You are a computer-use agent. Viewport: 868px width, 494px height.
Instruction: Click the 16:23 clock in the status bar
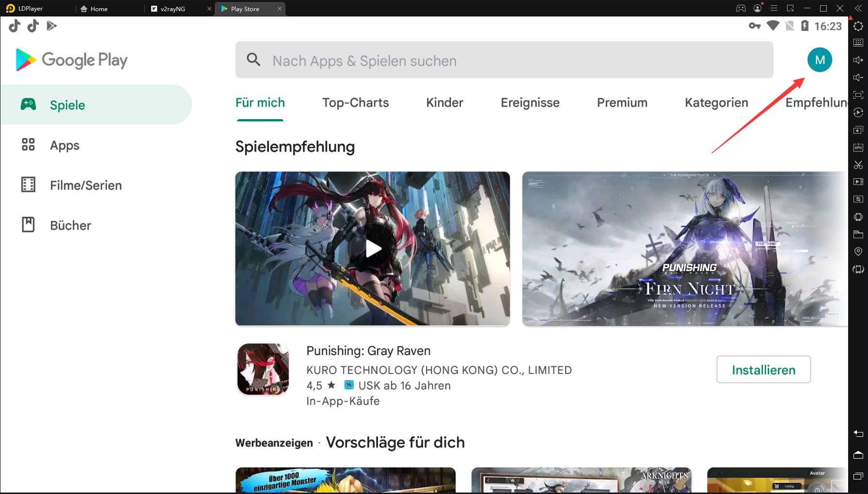(828, 26)
